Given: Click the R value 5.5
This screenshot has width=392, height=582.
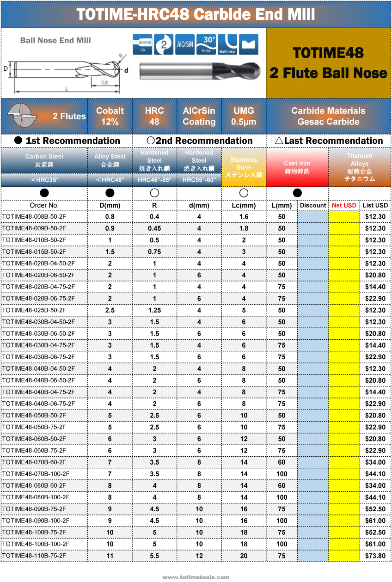Looking at the screenshot, I should (154, 556).
